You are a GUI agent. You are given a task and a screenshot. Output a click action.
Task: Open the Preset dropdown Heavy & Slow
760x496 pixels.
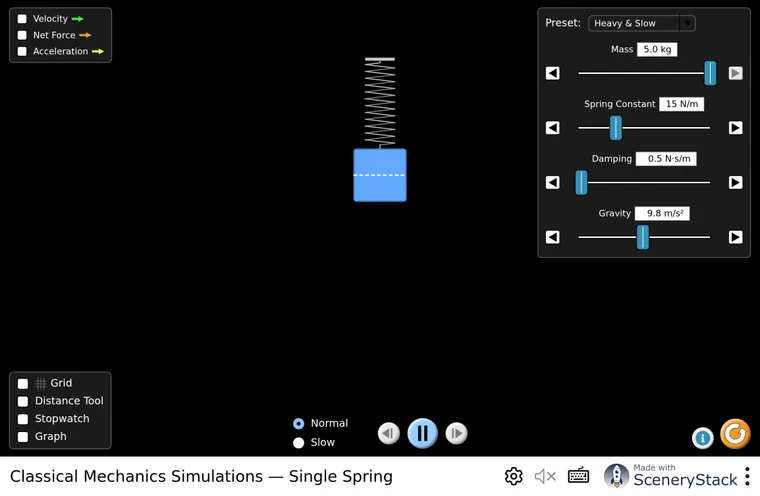point(642,23)
